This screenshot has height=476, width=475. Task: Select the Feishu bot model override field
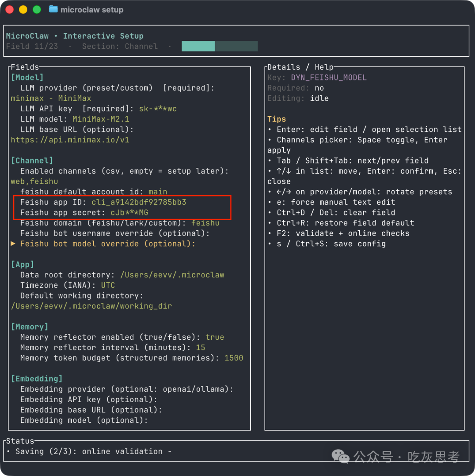108,244
